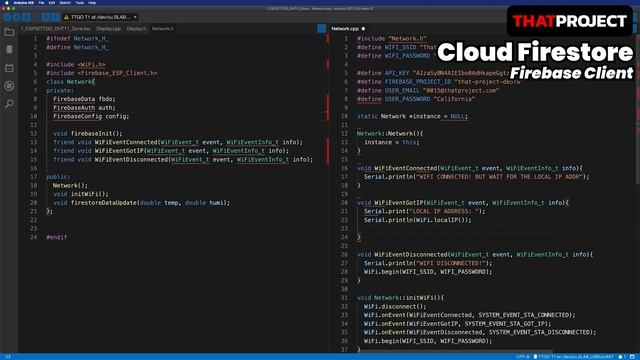Image resolution: width=640 pixels, height=360 pixels.
Task: Click the unsaved dot on Network.cpp tab
Action: (363, 29)
